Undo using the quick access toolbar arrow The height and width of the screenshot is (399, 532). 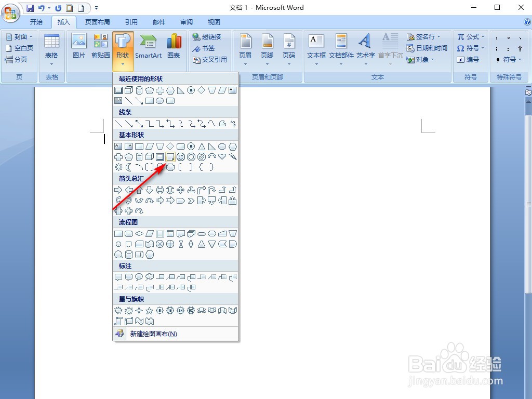click(x=42, y=8)
